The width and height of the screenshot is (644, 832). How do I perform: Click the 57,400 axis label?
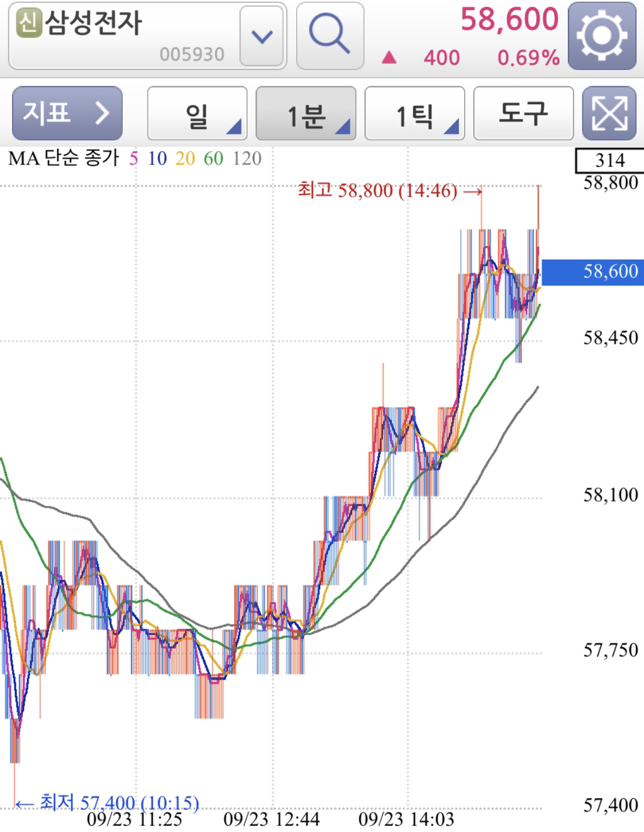(x=611, y=805)
